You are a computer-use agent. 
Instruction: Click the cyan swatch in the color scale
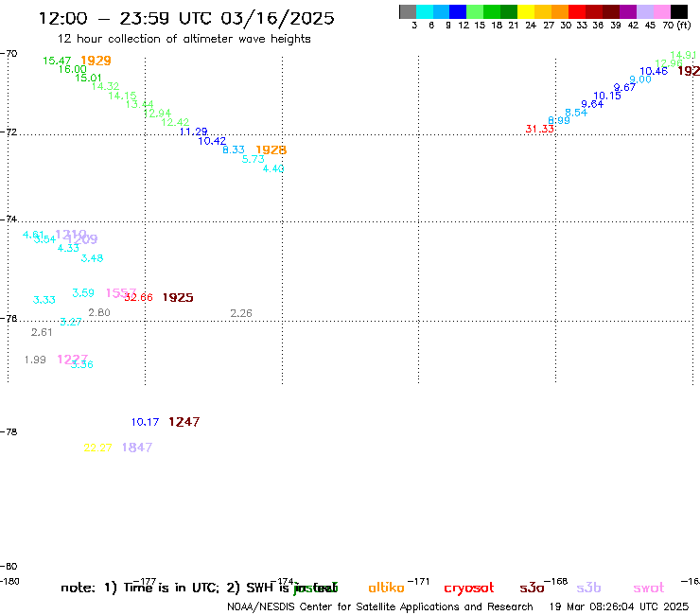425,11
